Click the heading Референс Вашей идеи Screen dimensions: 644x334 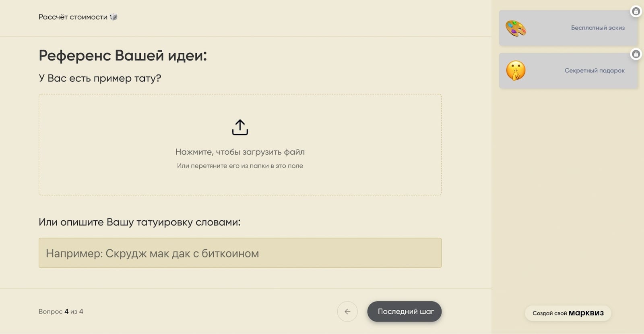(x=123, y=55)
